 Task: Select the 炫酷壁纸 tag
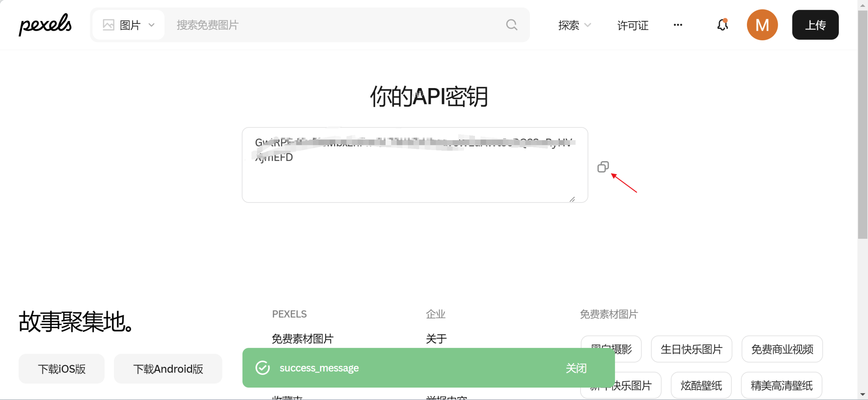tap(701, 385)
